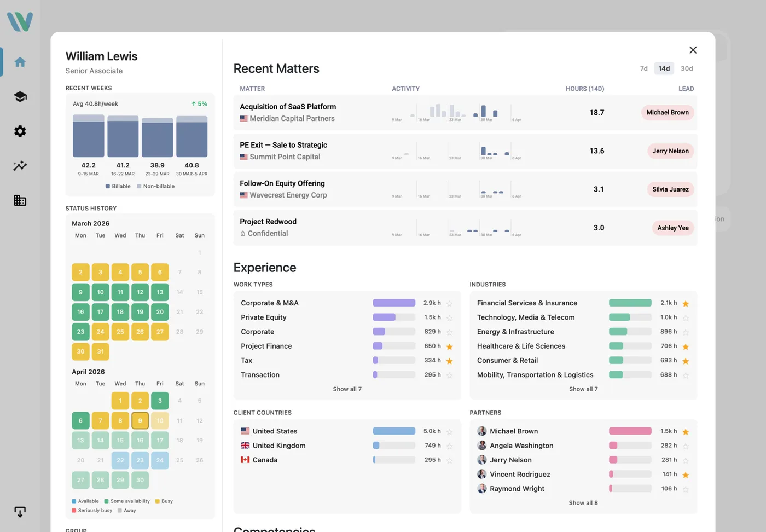Select April 22 available day
The image size is (766, 532).
click(120, 460)
